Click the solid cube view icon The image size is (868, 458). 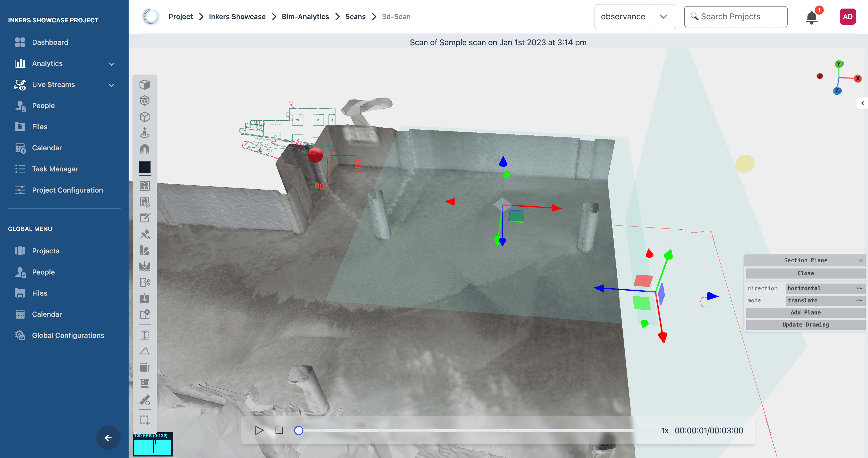pos(145,84)
